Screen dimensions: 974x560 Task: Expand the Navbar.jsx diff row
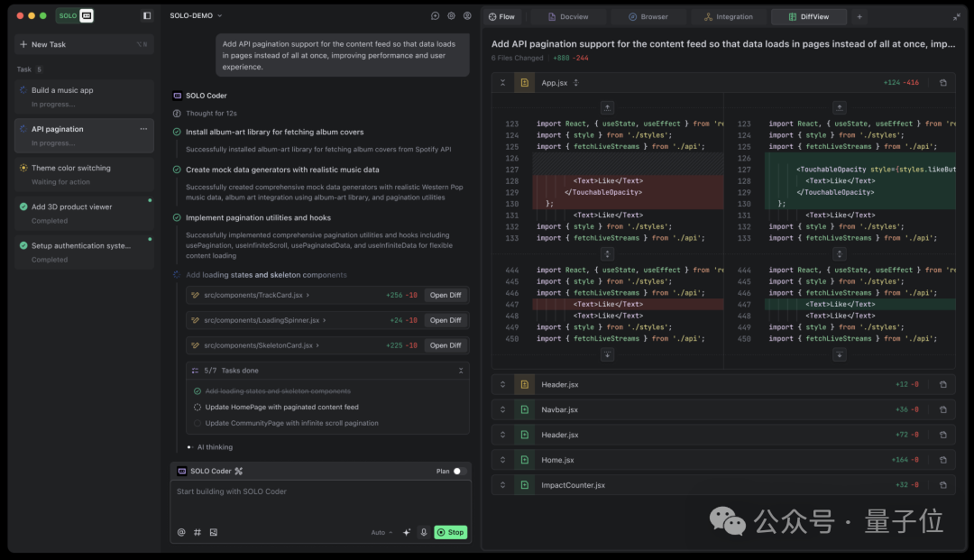coord(502,409)
